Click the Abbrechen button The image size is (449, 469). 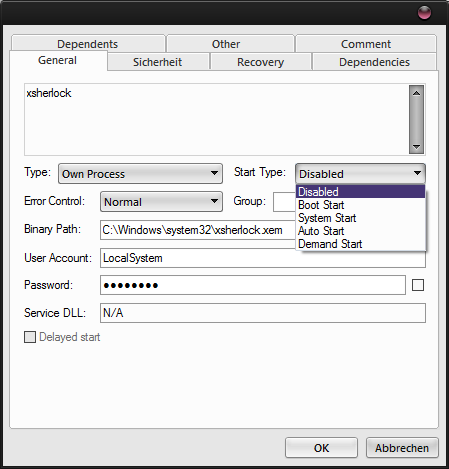[402, 448]
